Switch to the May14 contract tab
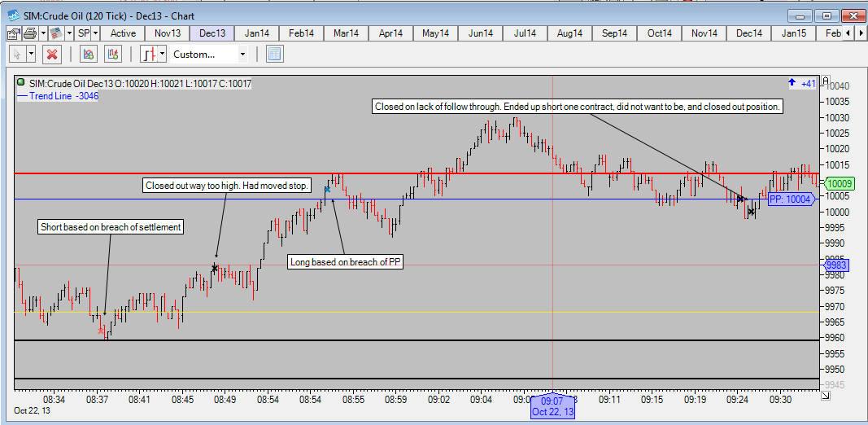868x425 pixels. click(x=436, y=33)
